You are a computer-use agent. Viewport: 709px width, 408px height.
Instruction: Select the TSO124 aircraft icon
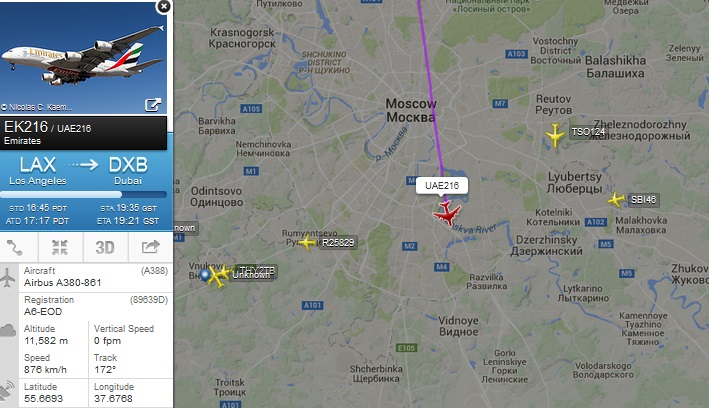554,135
